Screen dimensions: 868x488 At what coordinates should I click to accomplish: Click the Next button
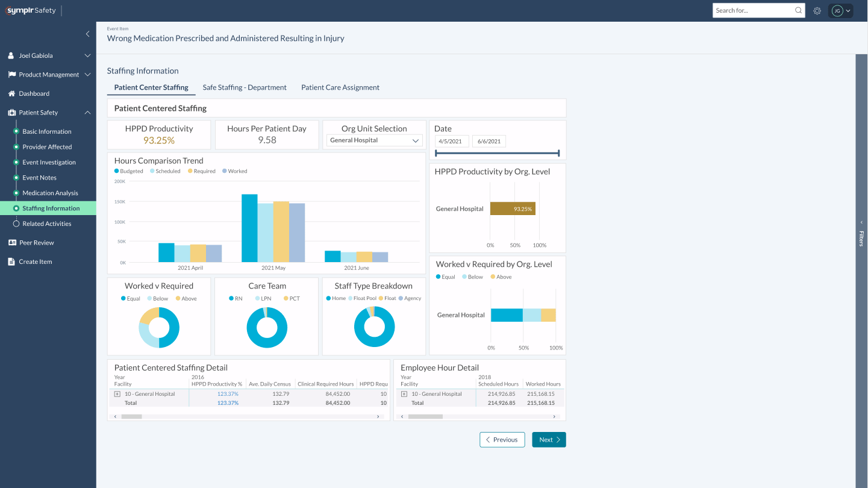coord(548,439)
